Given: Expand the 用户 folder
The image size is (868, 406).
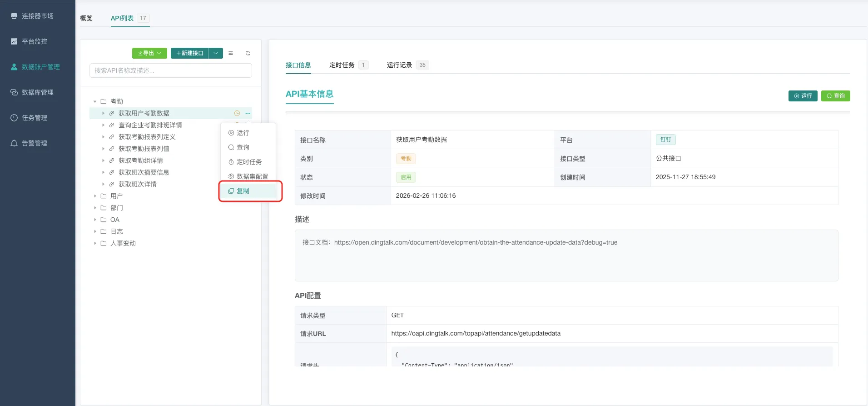Looking at the screenshot, I should 95,196.
